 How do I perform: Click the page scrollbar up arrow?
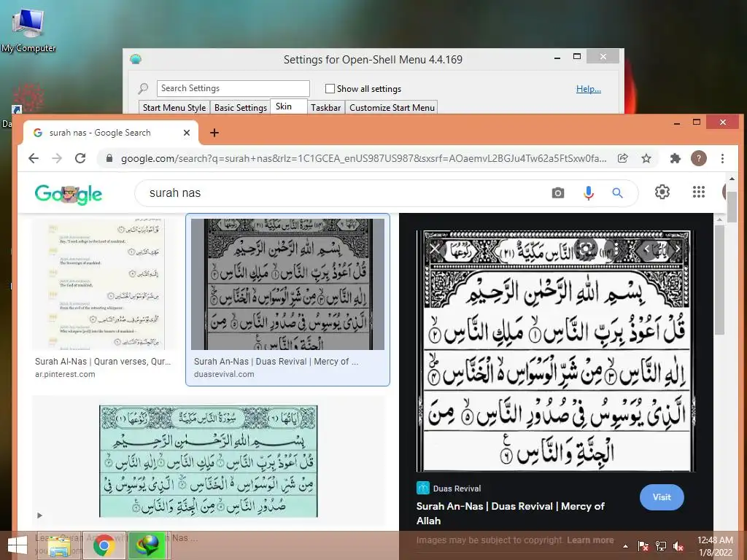(732, 179)
